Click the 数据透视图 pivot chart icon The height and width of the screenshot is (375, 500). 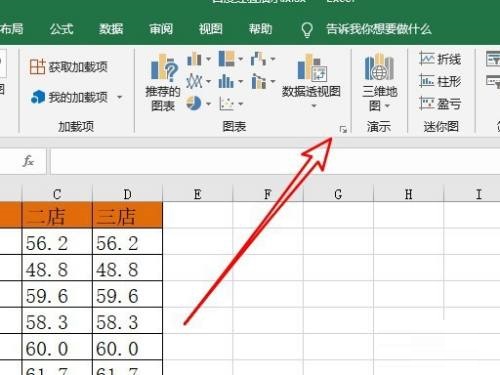click(312, 67)
